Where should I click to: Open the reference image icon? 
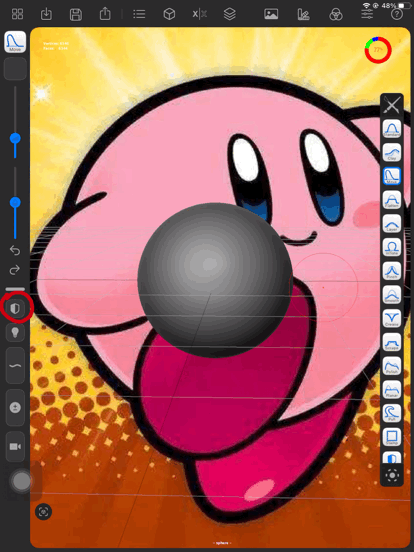pos(271,14)
